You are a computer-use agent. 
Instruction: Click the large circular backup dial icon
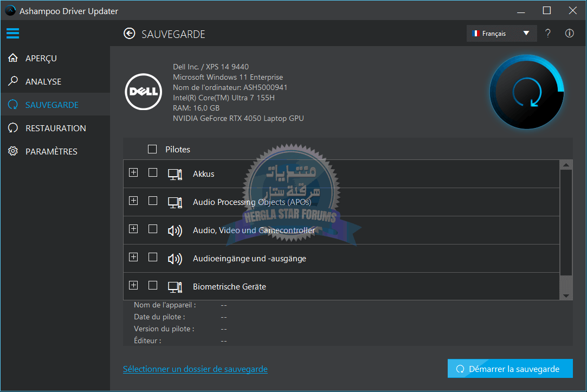[x=526, y=92]
